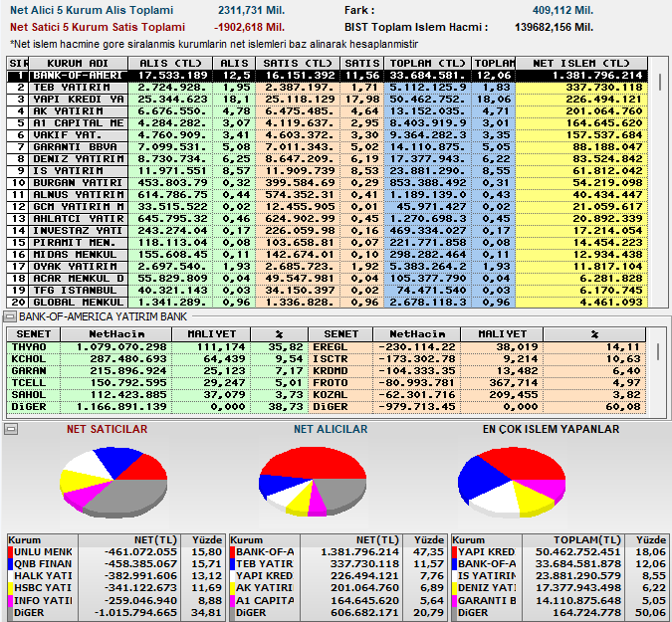Screen dimensions: 672x622
Task: Select the GARANTI BBVA row
Action: [x=327, y=147]
